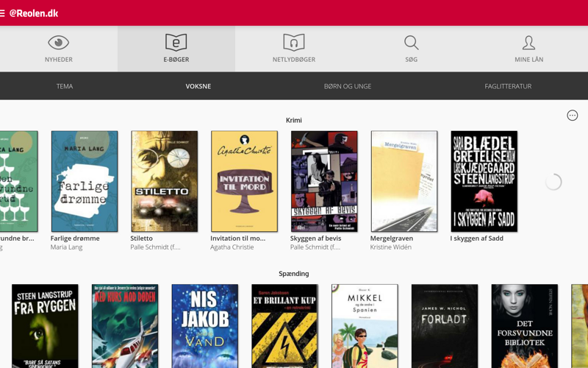
Task: Click the NYHEDER label
Action: tap(59, 60)
